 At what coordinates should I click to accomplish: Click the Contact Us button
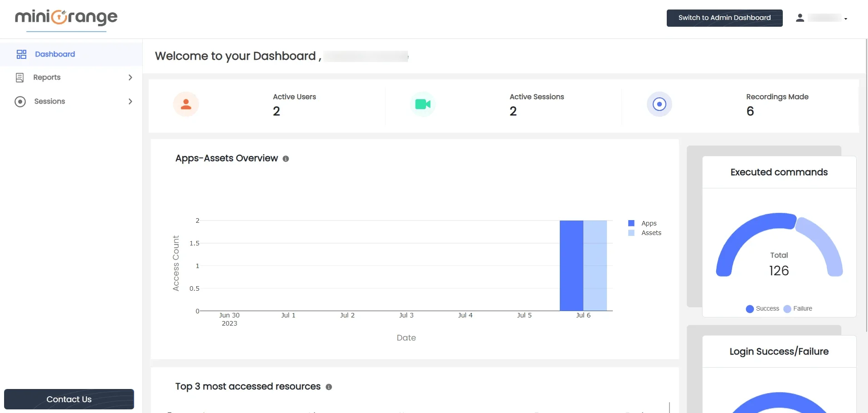69,399
